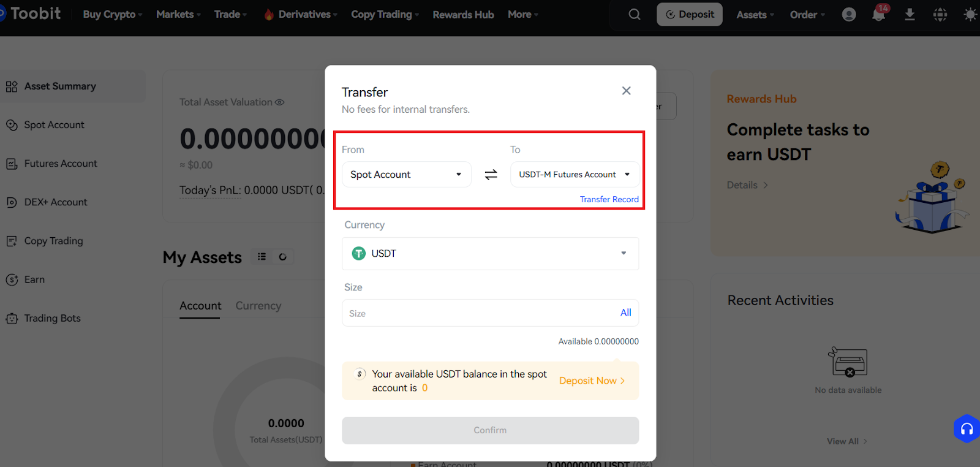Select Futures Account in sidebar

pos(61,164)
